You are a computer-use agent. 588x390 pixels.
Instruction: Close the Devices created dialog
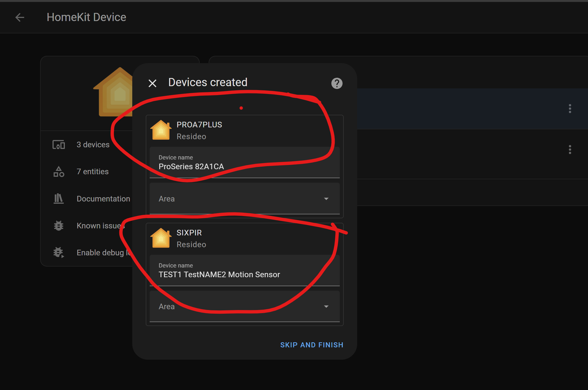[152, 83]
